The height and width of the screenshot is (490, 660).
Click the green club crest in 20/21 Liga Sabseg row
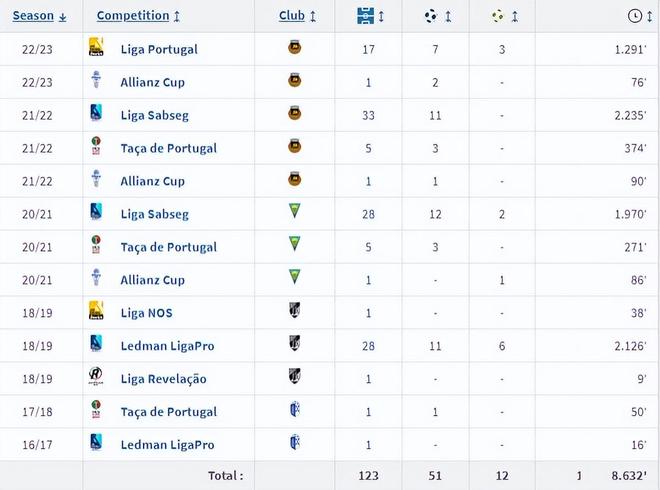point(294,214)
